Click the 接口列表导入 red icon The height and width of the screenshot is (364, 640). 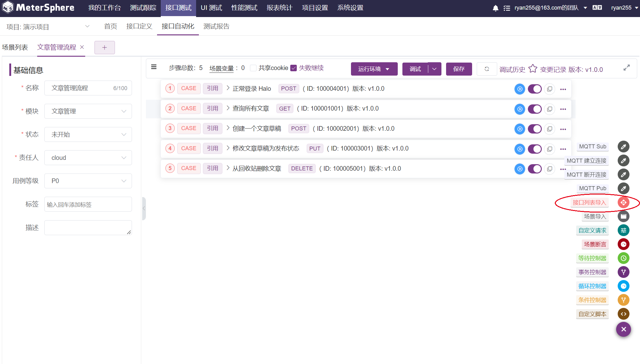tap(623, 202)
